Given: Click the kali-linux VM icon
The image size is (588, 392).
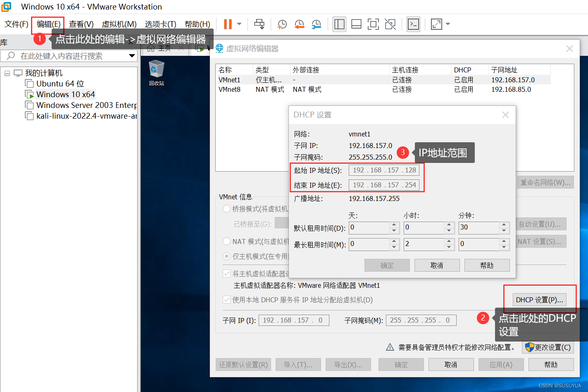Looking at the screenshot, I should tap(29, 116).
